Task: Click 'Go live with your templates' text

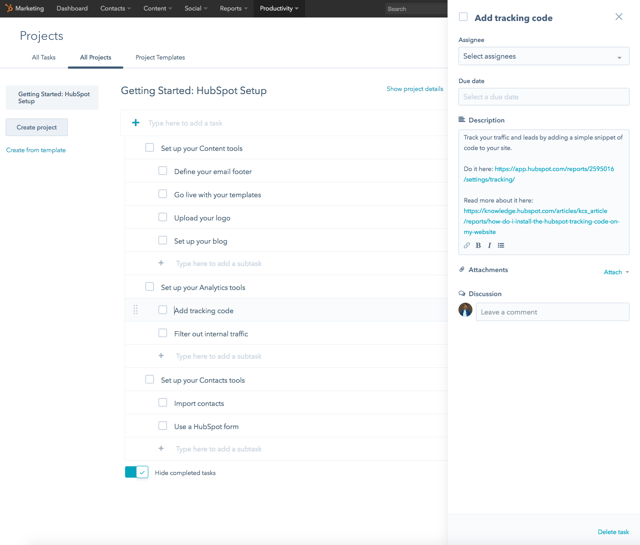Action: click(x=218, y=195)
